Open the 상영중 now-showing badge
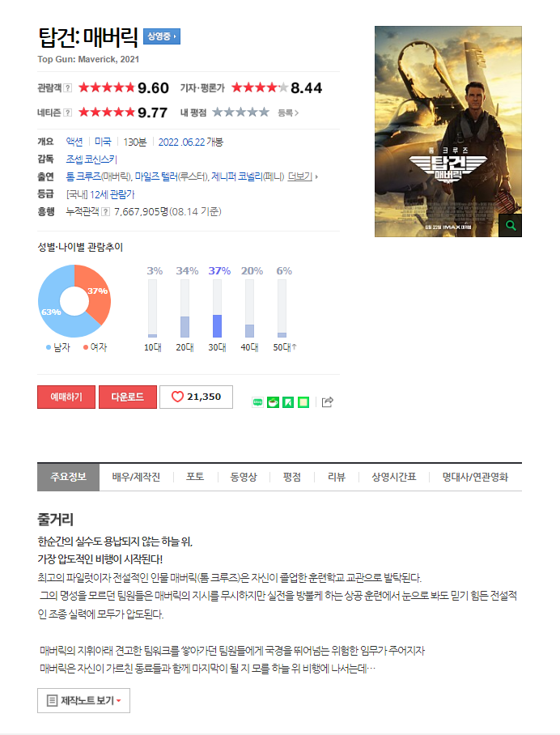Viewport: 560px width, 735px height. 162,36
